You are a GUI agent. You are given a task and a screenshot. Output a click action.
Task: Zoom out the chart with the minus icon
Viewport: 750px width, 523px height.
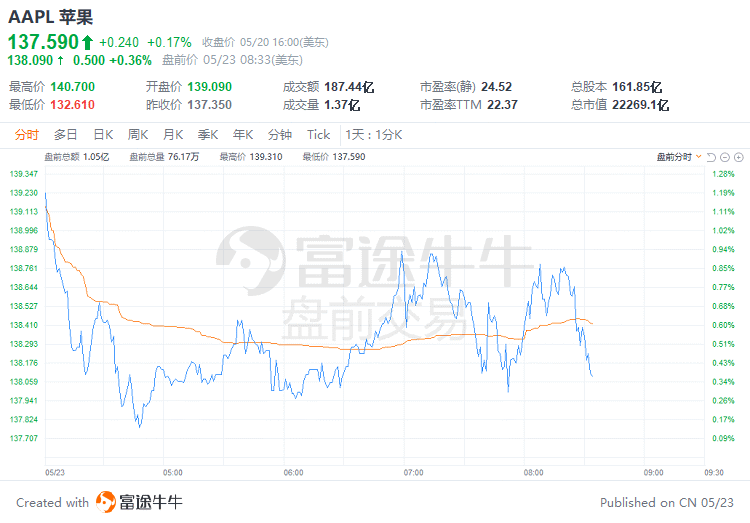pos(725,157)
